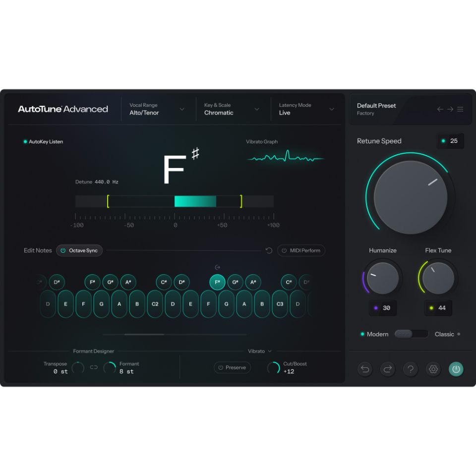This screenshot has width=476, height=476.
Task: Click the Redo icon
Action: click(x=388, y=369)
